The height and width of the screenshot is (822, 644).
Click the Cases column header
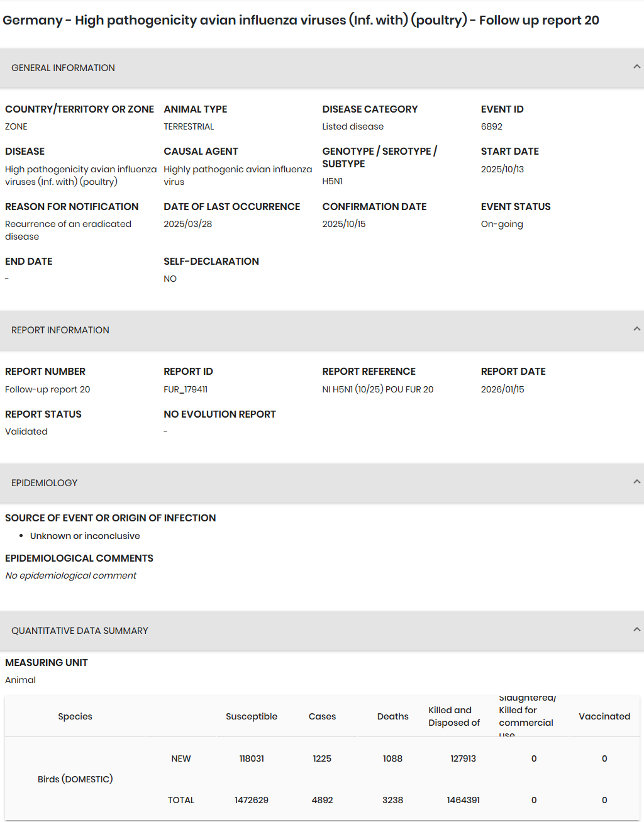[x=322, y=716]
